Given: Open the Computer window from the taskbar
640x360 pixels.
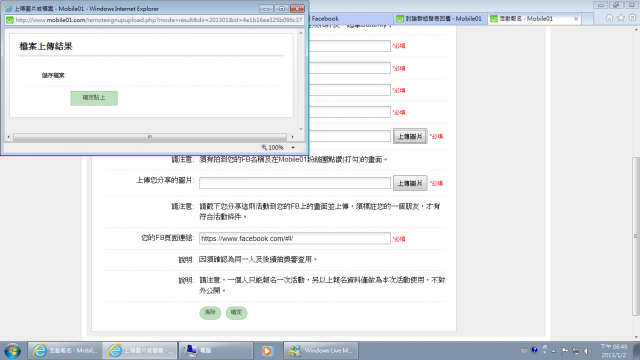Looking at the screenshot, I should (x=216, y=351).
